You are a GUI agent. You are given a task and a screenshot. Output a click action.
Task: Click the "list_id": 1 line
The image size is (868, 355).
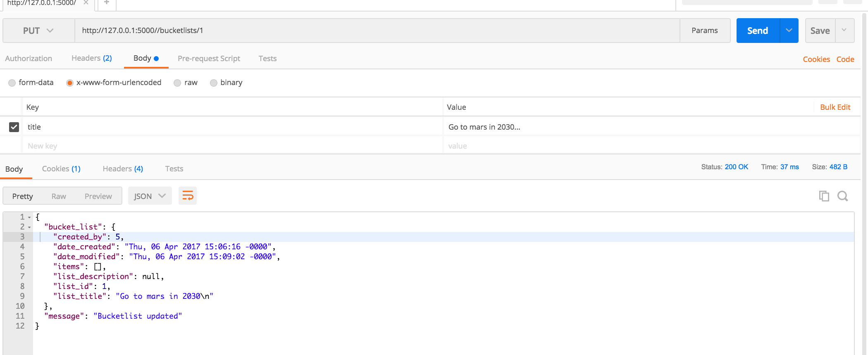pyautogui.click(x=82, y=286)
